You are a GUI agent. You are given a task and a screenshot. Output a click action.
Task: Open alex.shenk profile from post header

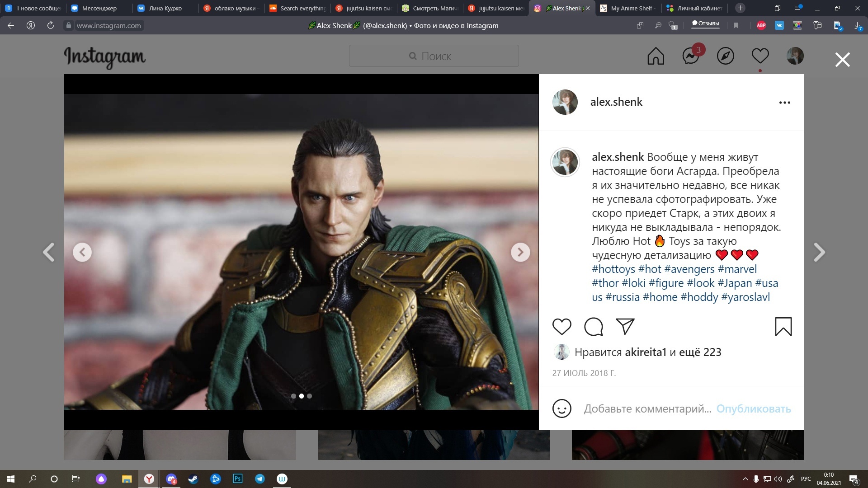click(616, 102)
